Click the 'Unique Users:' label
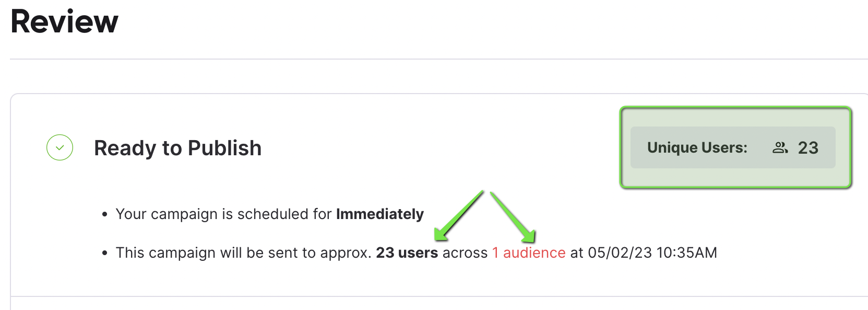 point(697,147)
